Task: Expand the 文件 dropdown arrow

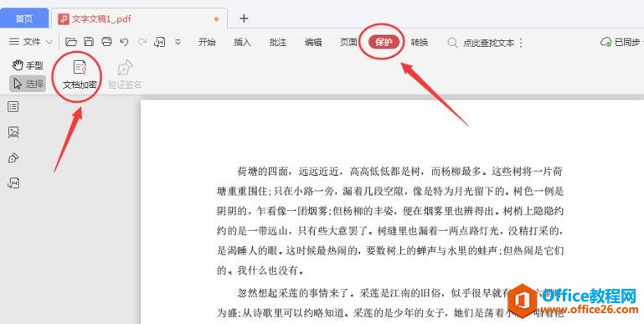Action: [49, 43]
